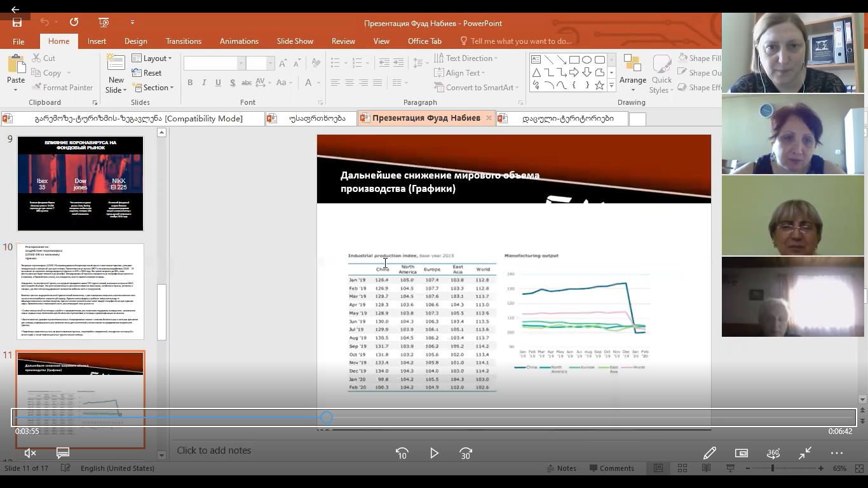Click the Increase List Level icon
This screenshot has height=488, width=868.
pos(398,63)
